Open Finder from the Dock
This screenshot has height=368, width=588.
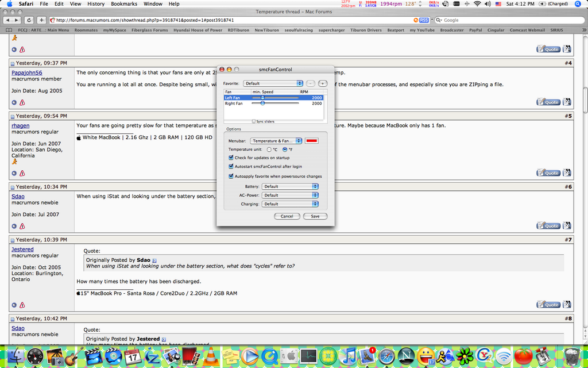(15, 356)
